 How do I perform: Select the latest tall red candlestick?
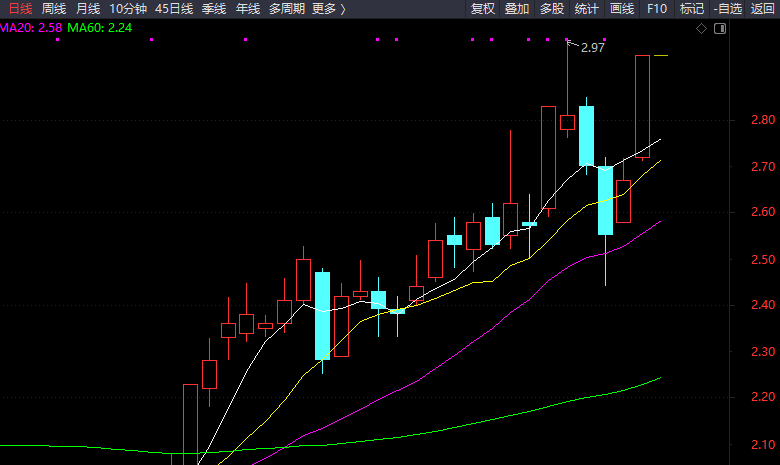click(x=642, y=106)
